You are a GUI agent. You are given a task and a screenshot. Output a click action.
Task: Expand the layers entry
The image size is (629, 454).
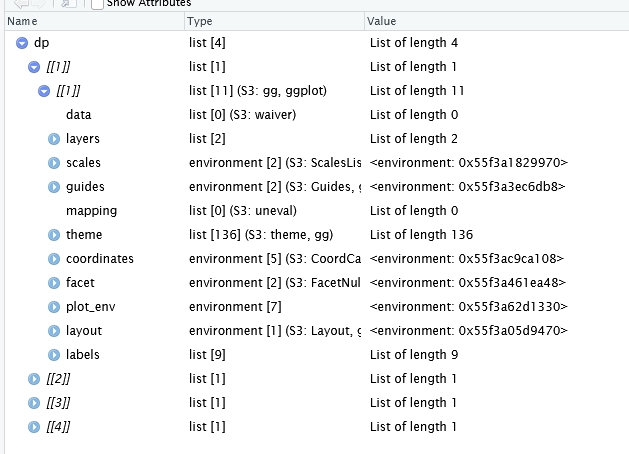(54, 139)
